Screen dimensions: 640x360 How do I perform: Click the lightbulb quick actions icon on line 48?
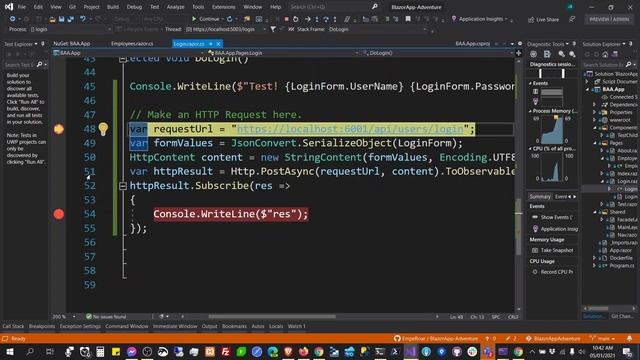pyautogui.click(x=103, y=129)
